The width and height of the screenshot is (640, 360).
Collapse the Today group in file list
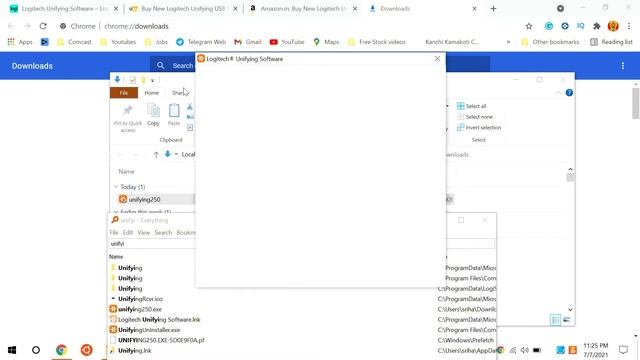[116, 187]
